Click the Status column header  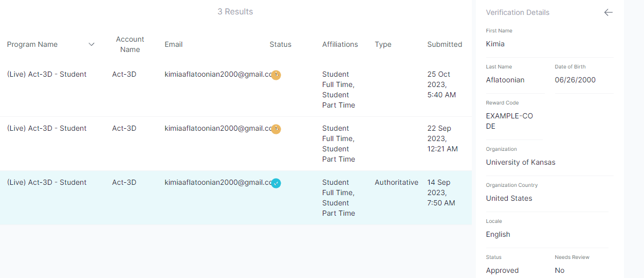(280, 44)
